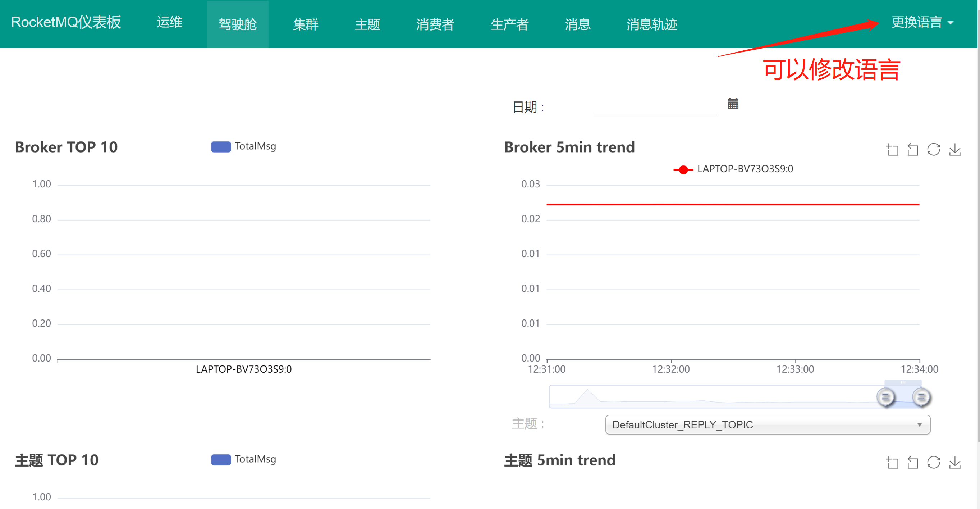
Task: Click restore/refresh icon in Broker trend chart
Action: pyautogui.click(x=933, y=149)
